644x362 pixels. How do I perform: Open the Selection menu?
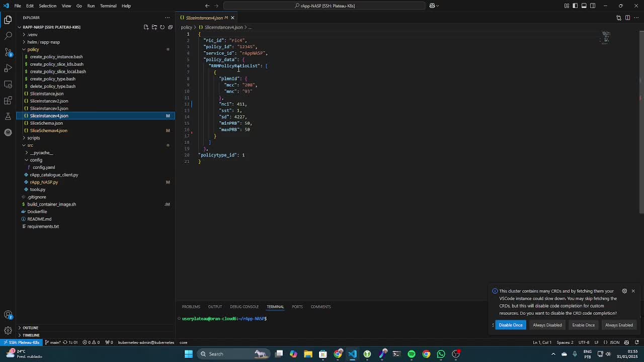tap(47, 6)
